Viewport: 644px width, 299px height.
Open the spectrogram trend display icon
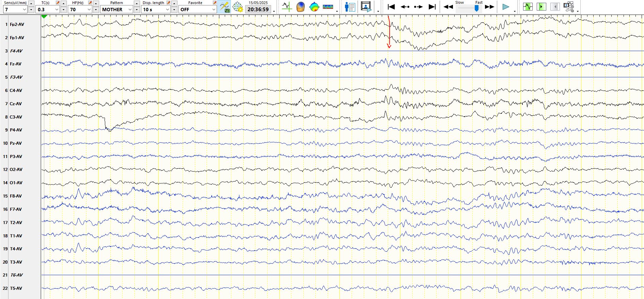[x=328, y=6]
